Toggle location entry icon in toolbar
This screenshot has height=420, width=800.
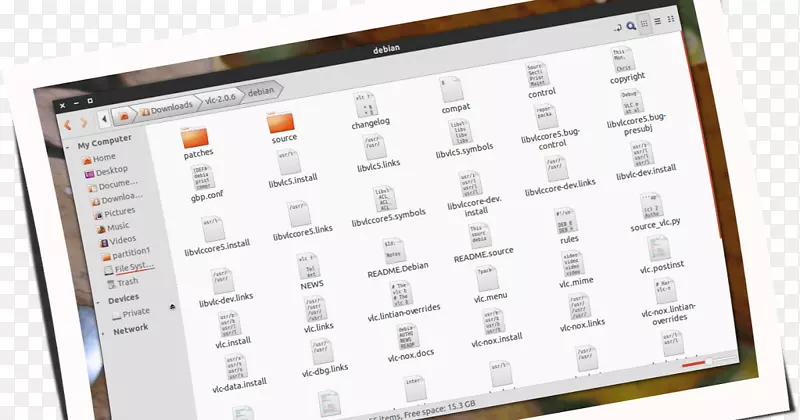click(x=618, y=28)
